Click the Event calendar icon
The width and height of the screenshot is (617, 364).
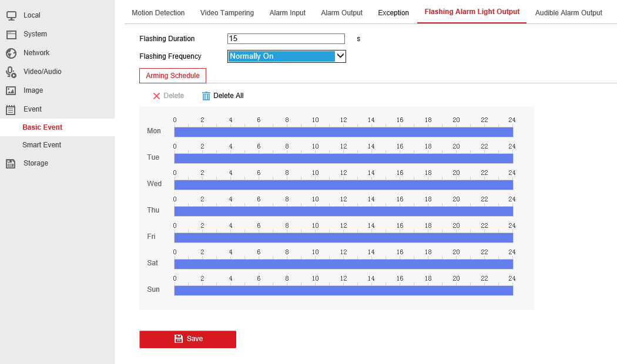coord(11,109)
